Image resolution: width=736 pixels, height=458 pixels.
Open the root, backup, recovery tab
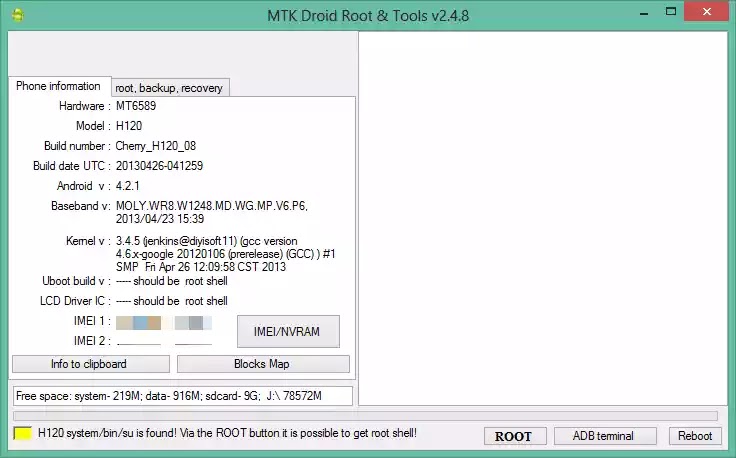coord(169,88)
